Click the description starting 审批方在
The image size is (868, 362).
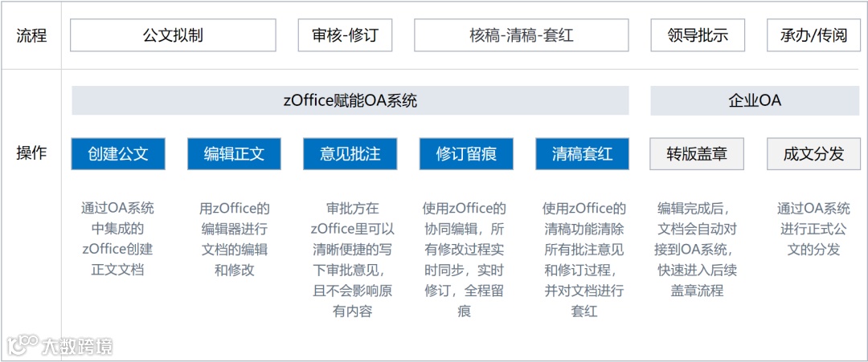coord(353,260)
